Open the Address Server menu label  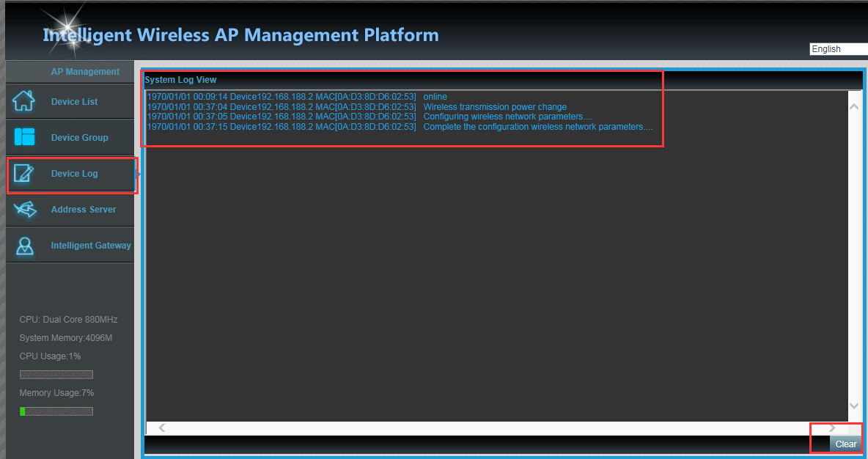click(84, 210)
